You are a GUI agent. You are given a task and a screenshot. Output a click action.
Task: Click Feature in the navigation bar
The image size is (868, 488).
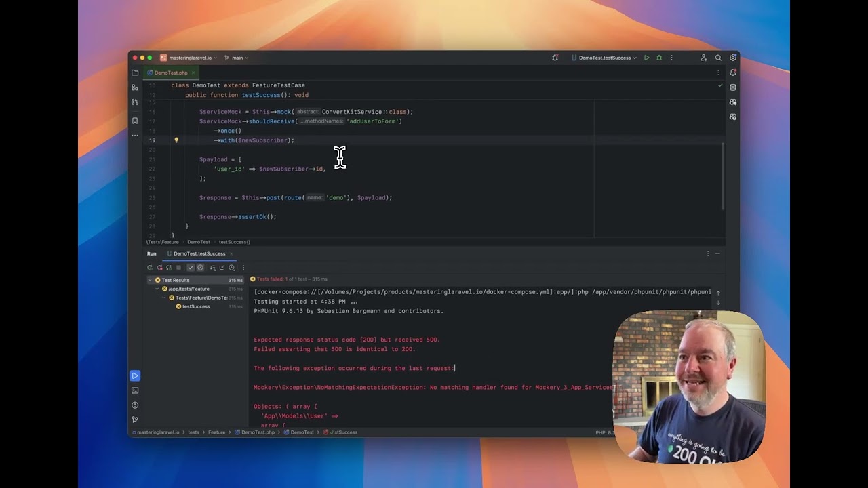coord(216,432)
